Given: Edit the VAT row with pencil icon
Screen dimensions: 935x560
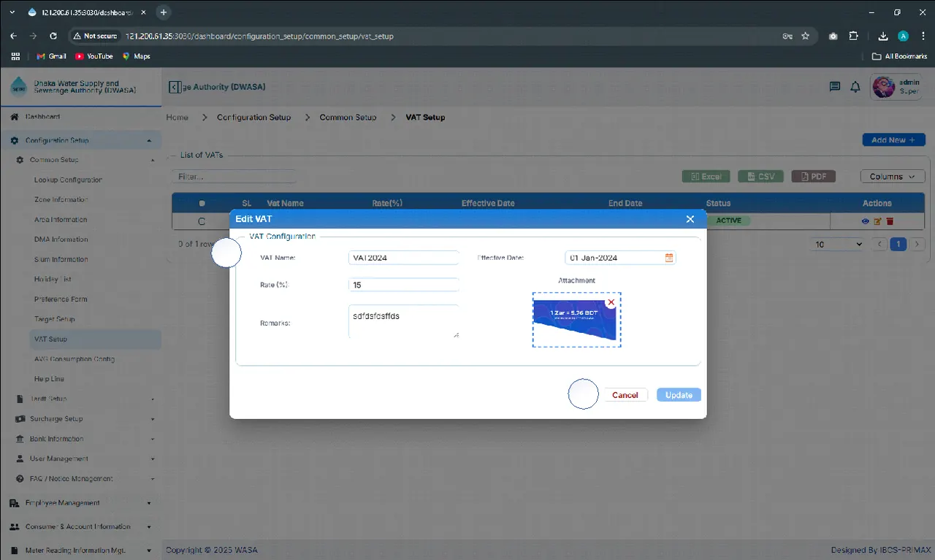Looking at the screenshot, I should 878,221.
